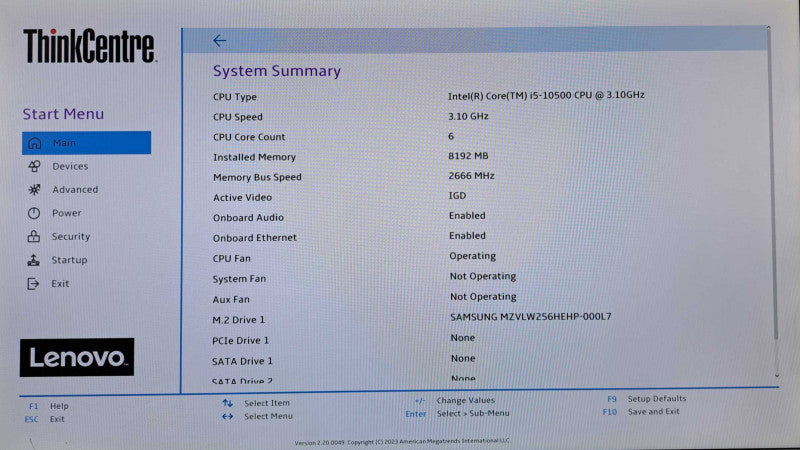Click the SAMSUNG MZVLW256HEHP-000L7 value
This screenshot has height=450, width=800.
[531, 317]
